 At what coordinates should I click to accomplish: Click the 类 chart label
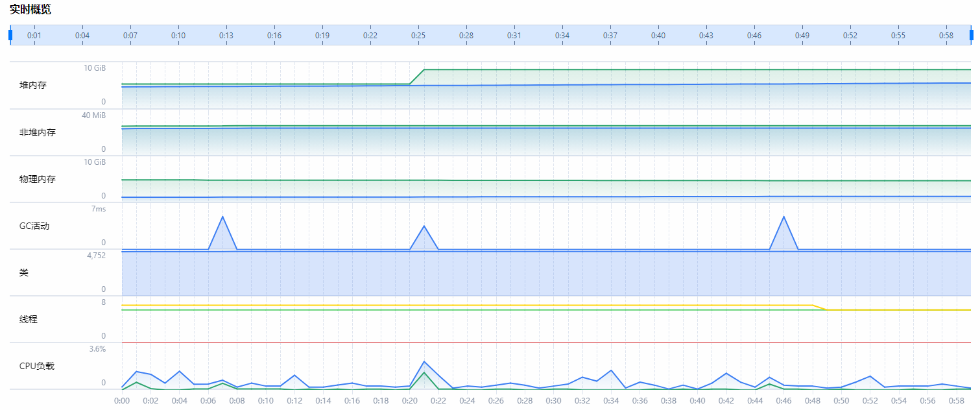[x=24, y=272]
